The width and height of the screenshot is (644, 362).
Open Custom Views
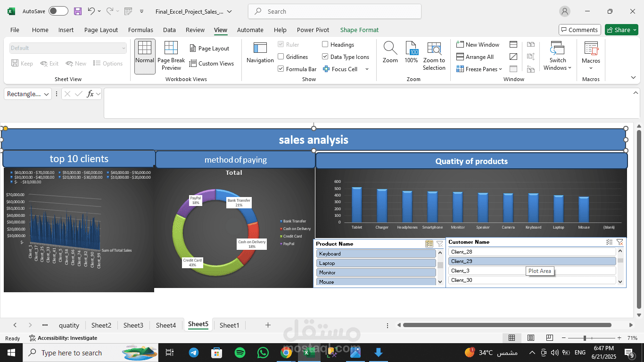tap(212, 63)
